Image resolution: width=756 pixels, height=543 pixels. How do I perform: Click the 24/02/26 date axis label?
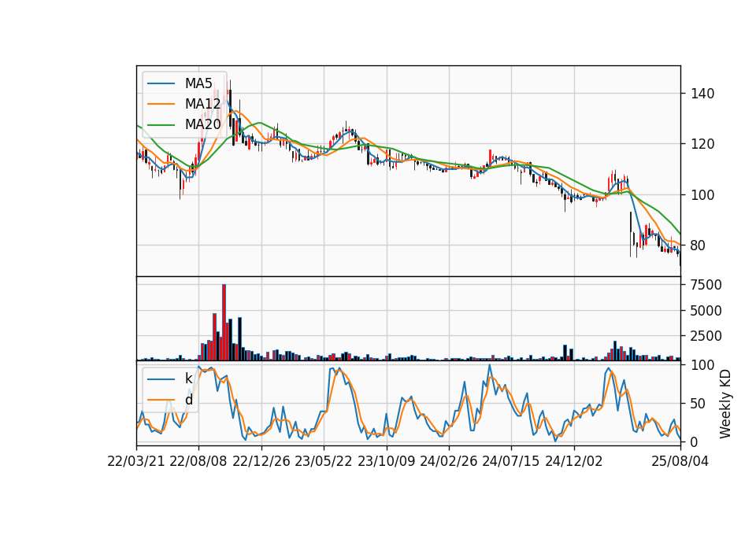pos(449,461)
